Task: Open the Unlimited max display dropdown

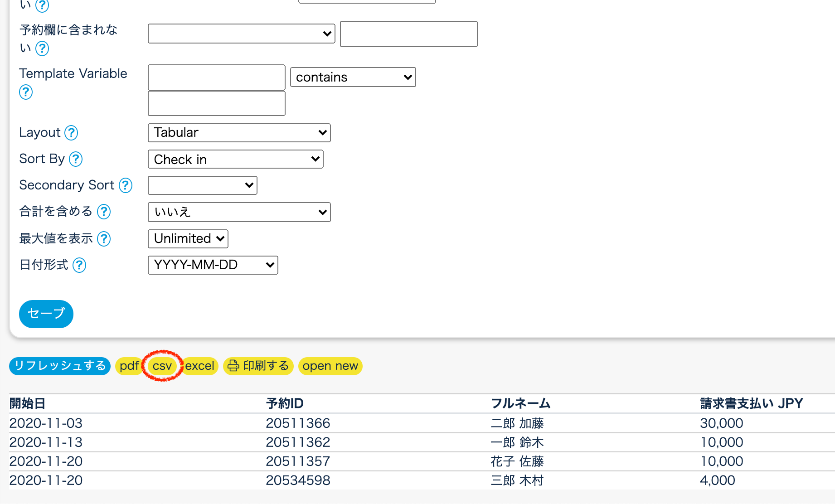Action: [188, 239]
